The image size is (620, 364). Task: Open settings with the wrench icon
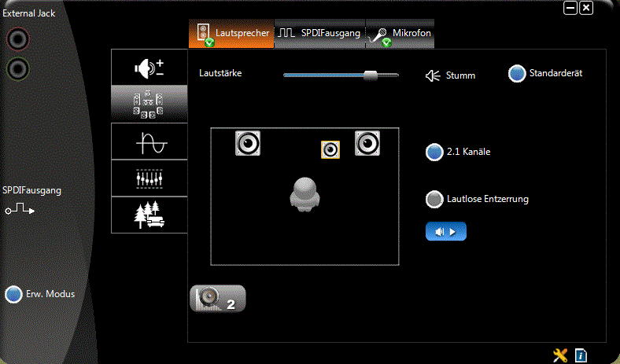[x=560, y=355]
